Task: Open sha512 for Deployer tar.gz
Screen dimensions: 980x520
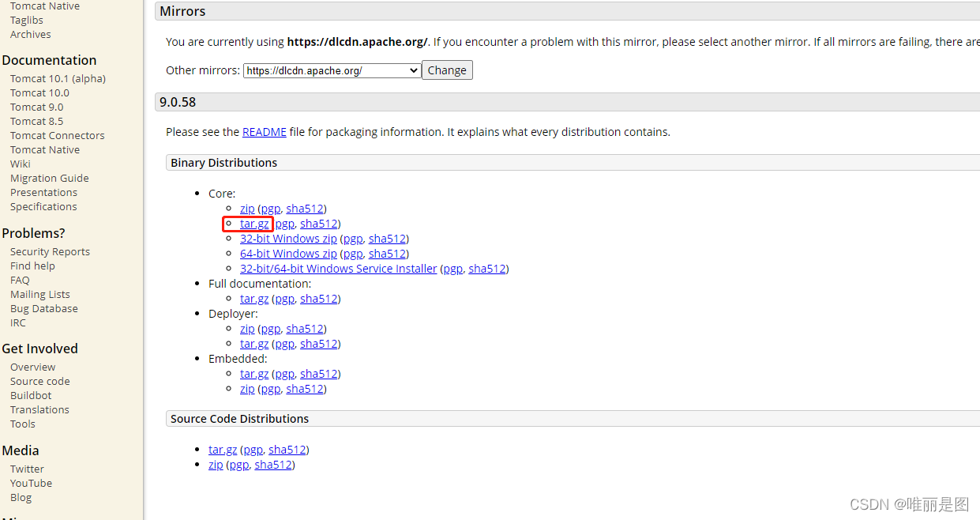Action: tap(319, 344)
